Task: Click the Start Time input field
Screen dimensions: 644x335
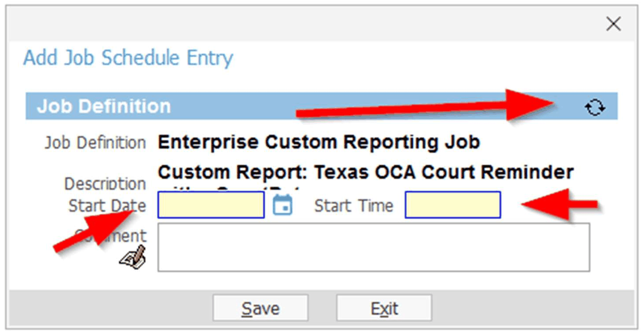Action: pyautogui.click(x=453, y=204)
